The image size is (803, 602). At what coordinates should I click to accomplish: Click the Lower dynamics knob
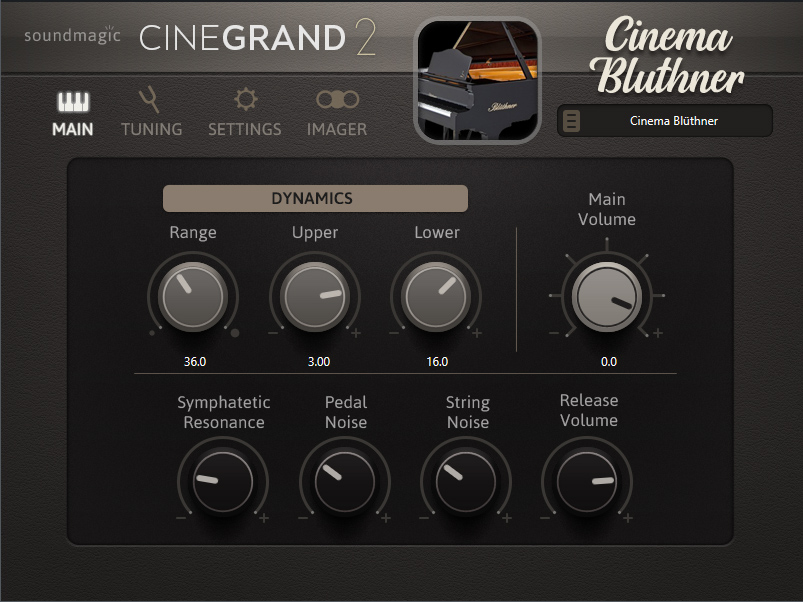pos(437,297)
